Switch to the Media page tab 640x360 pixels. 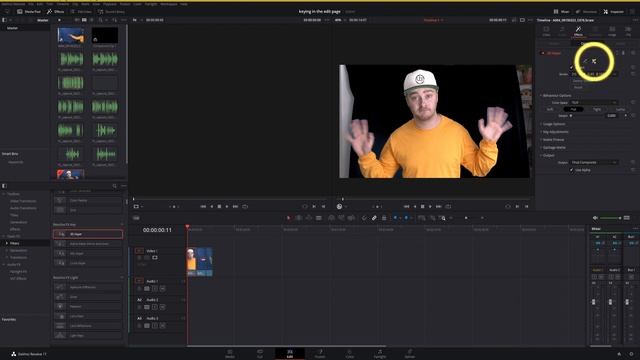230,353
